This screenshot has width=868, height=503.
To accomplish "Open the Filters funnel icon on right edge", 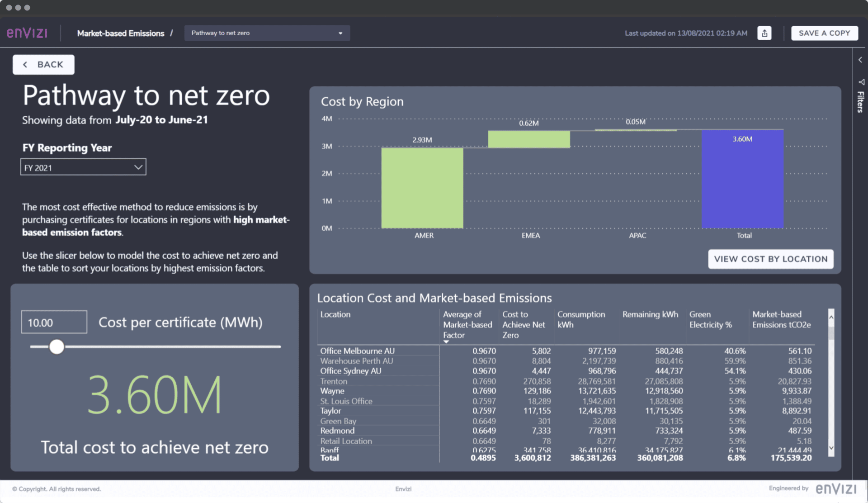I will 860,82.
